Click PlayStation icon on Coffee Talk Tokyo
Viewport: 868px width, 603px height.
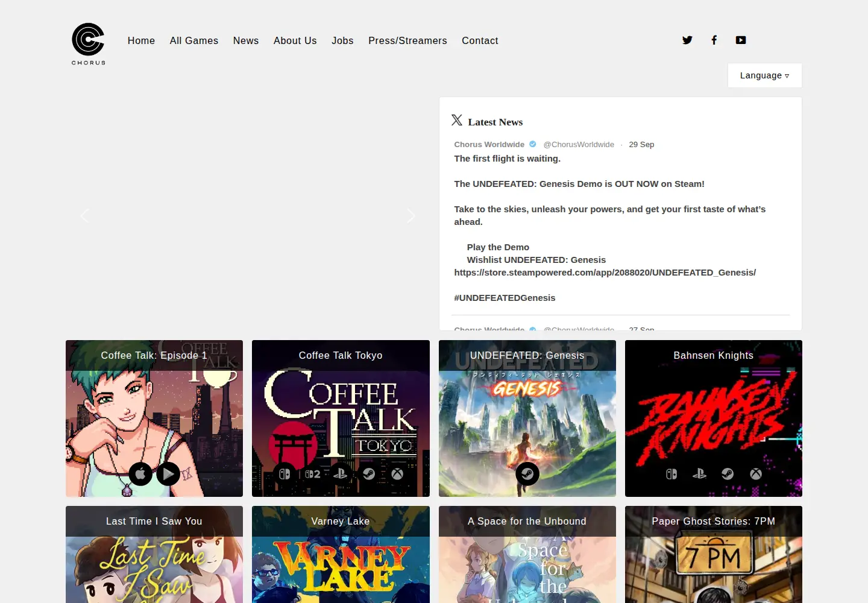point(341,474)
